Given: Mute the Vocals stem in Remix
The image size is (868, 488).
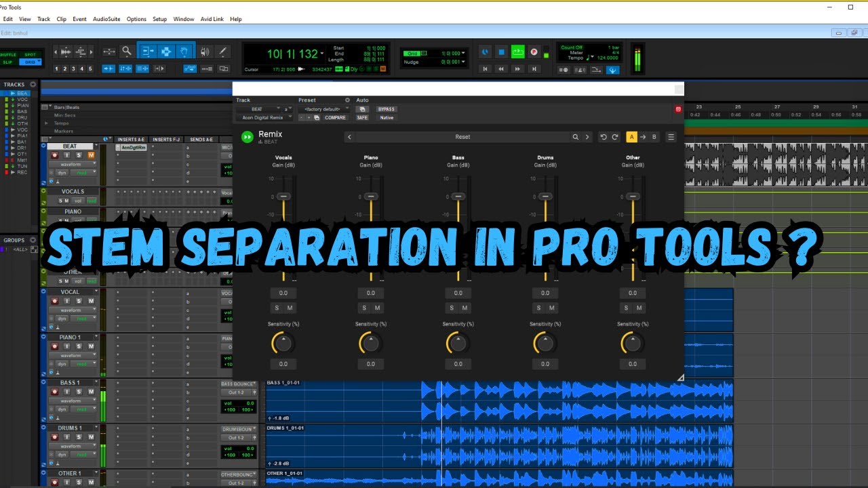Looking at the screenshot, I should (x=290, y=308).
